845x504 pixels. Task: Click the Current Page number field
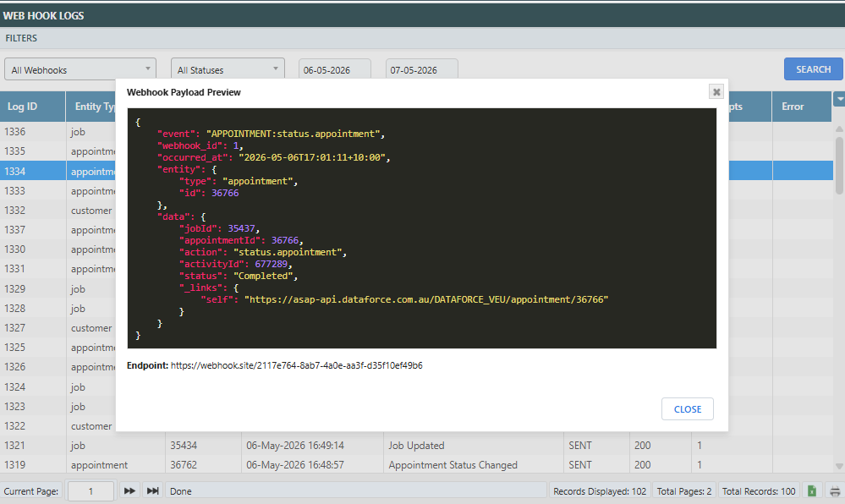[91, 491]
